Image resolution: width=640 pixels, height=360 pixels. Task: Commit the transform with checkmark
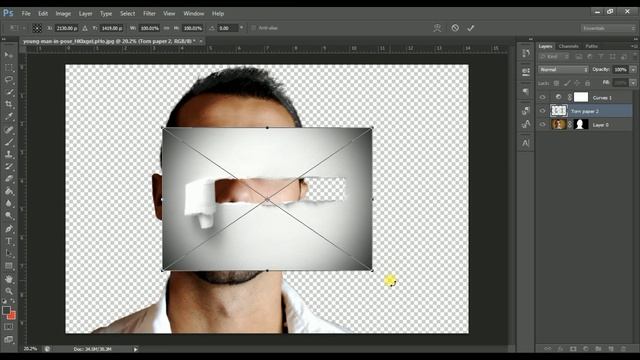[x=471, y=28]
